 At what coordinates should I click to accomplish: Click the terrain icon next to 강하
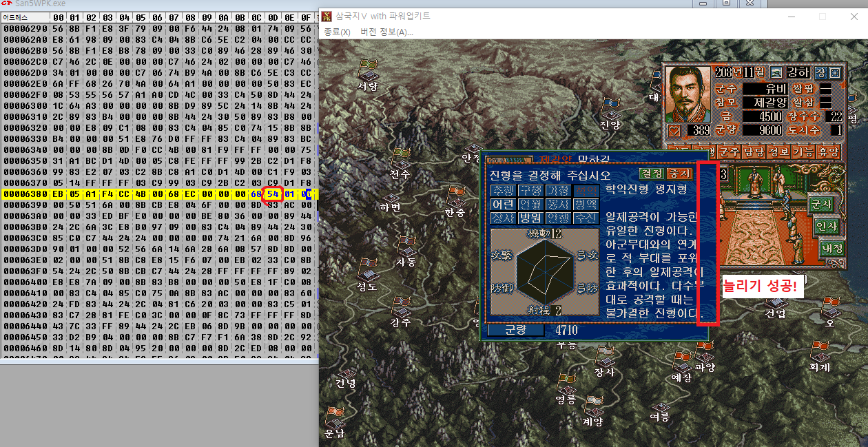tap(776, 72)
